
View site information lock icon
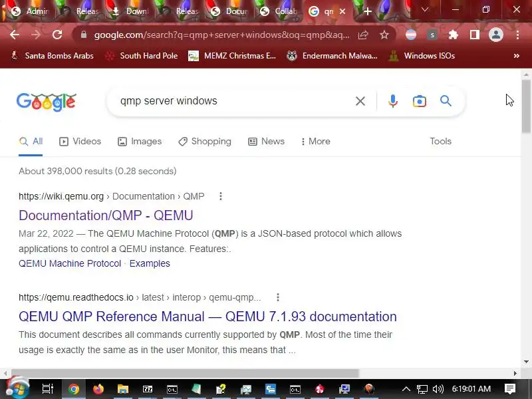[84, 35]
